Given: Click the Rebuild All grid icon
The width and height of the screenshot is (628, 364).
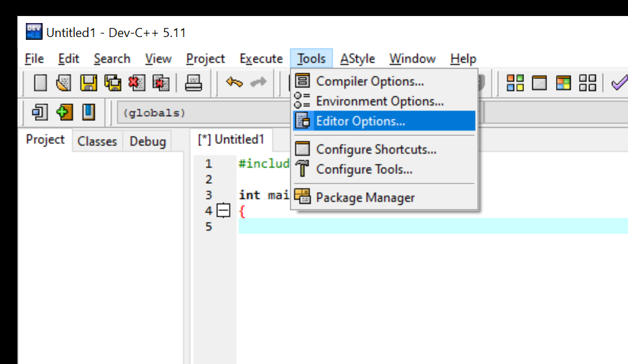Looking at the screenshot, I should pyautogui.click(x=587, y=83).
